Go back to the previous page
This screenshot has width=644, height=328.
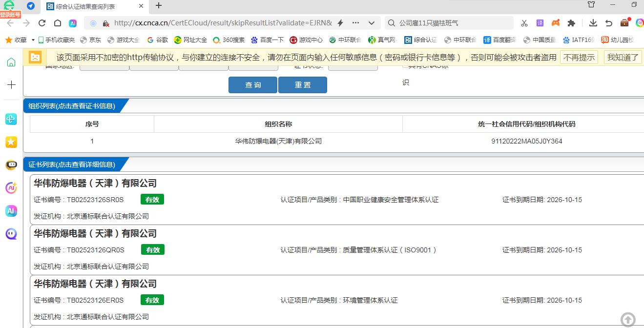[11, 23]
